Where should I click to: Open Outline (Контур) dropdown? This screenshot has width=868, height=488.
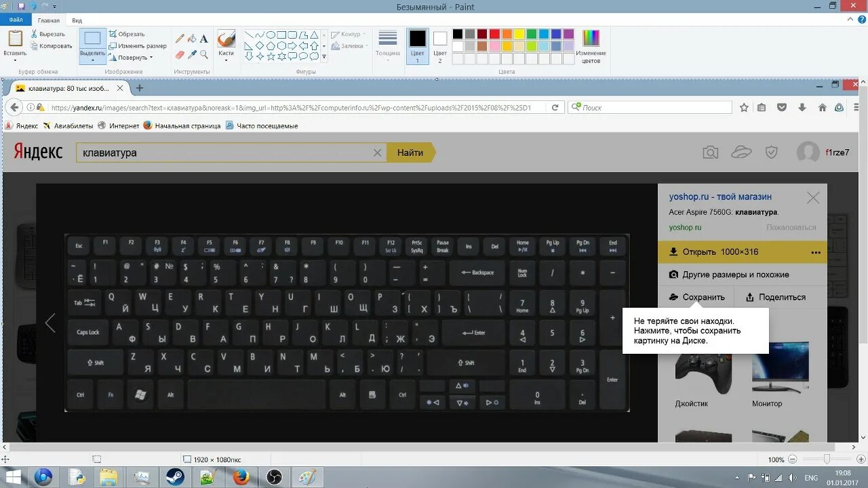coord(348,35)
